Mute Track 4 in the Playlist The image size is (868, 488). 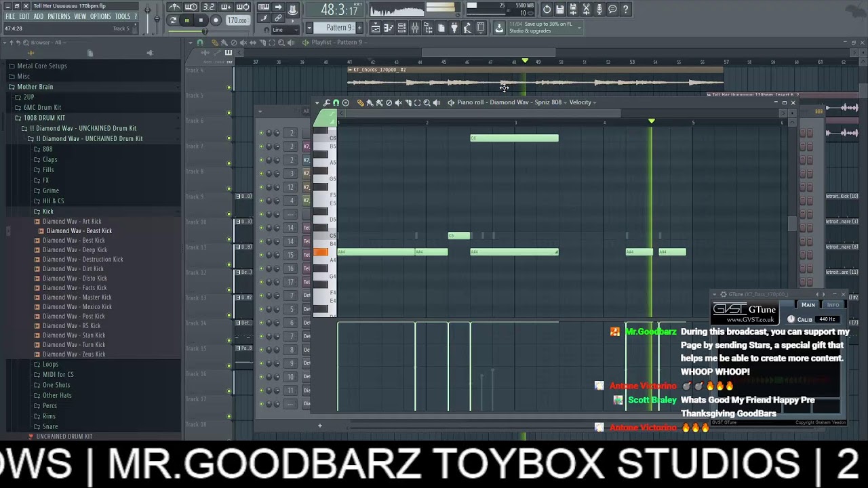pos(229,87)
